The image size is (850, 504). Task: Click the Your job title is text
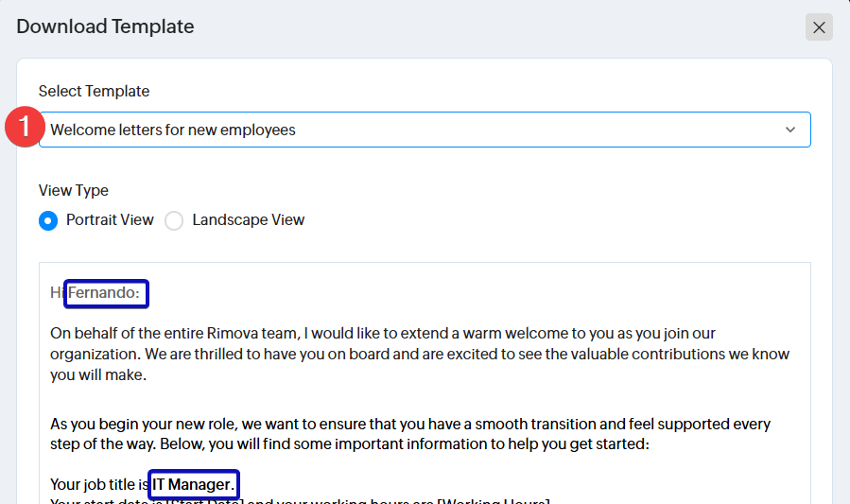[x=98, y=484]
